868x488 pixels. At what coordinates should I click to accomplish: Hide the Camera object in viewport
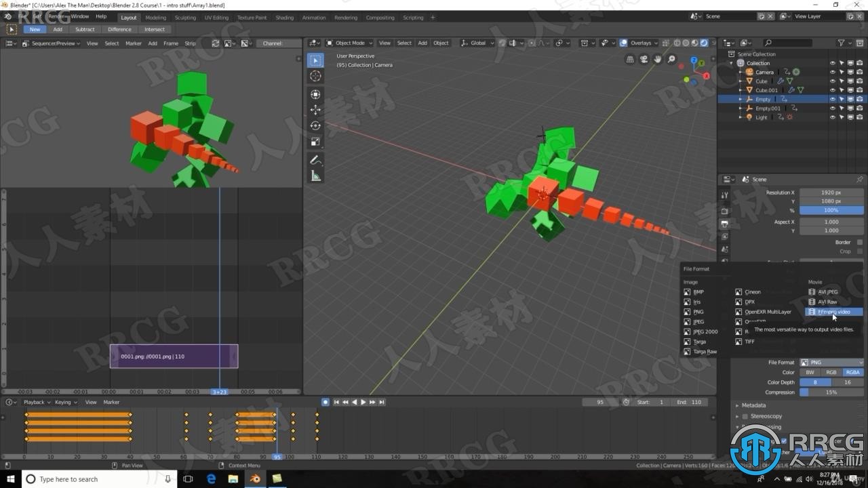833,72
